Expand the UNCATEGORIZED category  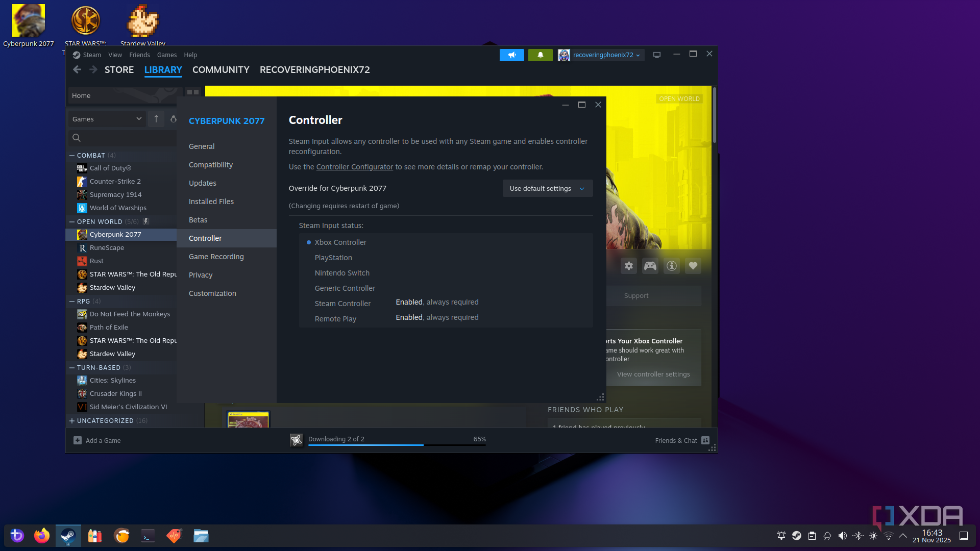pyautogui.click(x=72, y=420)
